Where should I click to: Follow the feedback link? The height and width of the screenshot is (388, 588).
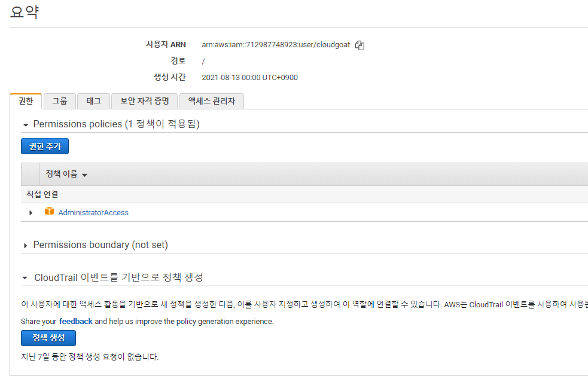[76, 321]
